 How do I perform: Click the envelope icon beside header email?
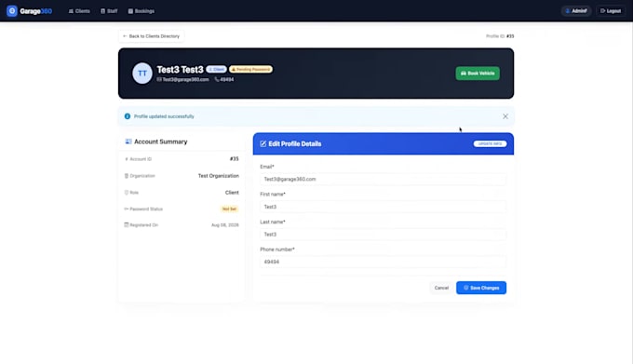coord(159,79)
